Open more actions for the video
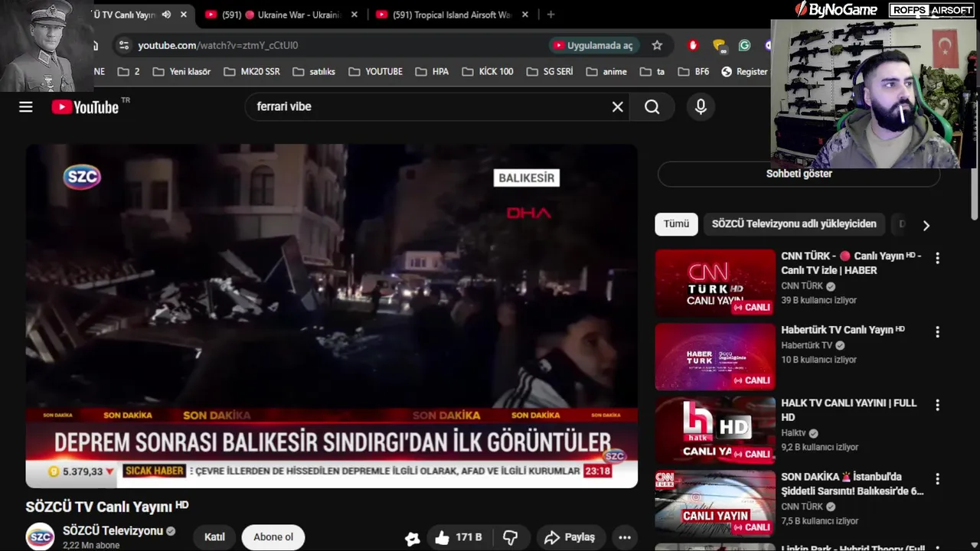Screen dimensions: 980x551 tap(625, 537)
